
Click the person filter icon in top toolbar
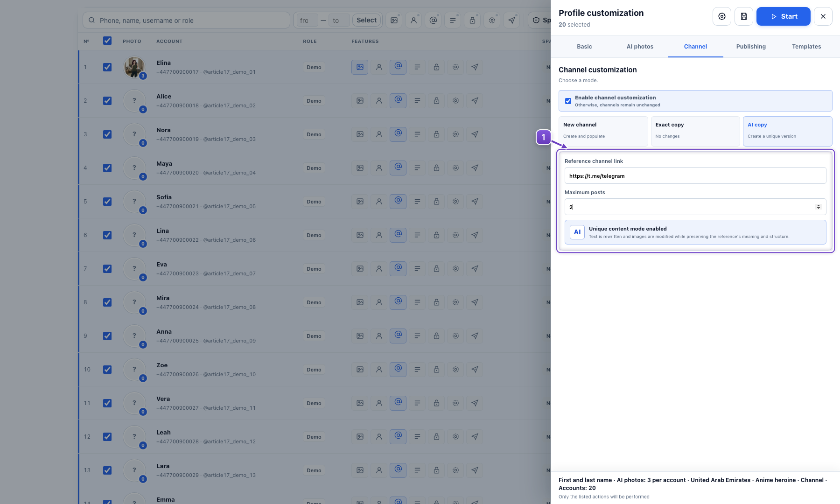click(x=414, y=20)
